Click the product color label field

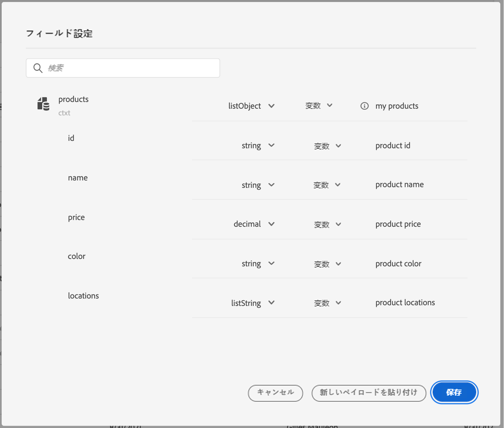click(398, 264)
